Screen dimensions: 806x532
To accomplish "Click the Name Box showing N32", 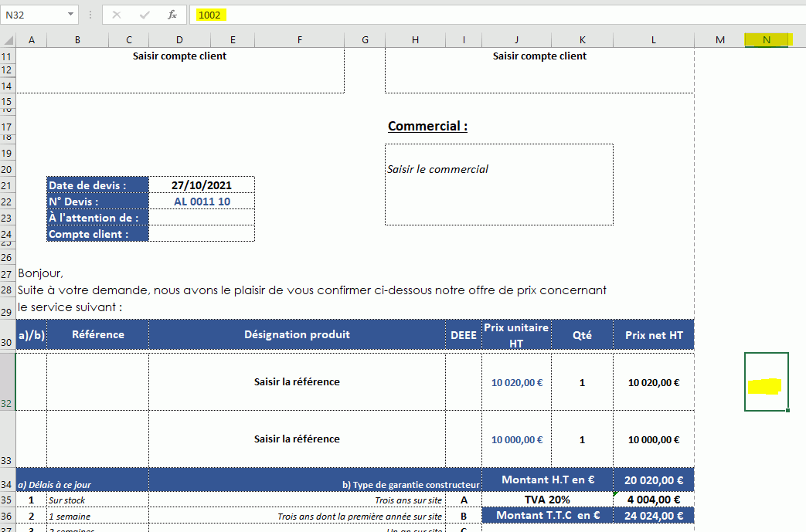I will (x=35, y=15).
